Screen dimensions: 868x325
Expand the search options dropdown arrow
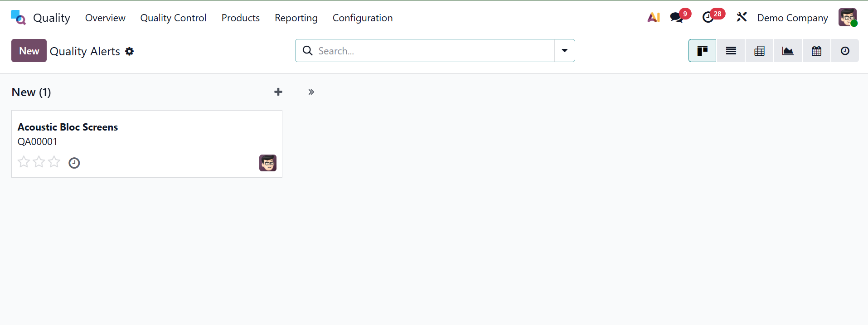click(564, 51)
